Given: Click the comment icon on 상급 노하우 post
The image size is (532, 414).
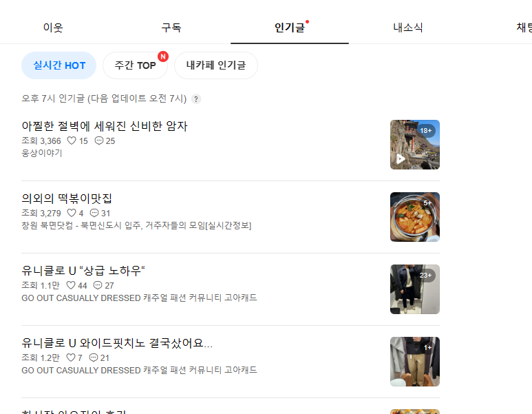Looking at the screenshot, I should click(x=98, y=285).
